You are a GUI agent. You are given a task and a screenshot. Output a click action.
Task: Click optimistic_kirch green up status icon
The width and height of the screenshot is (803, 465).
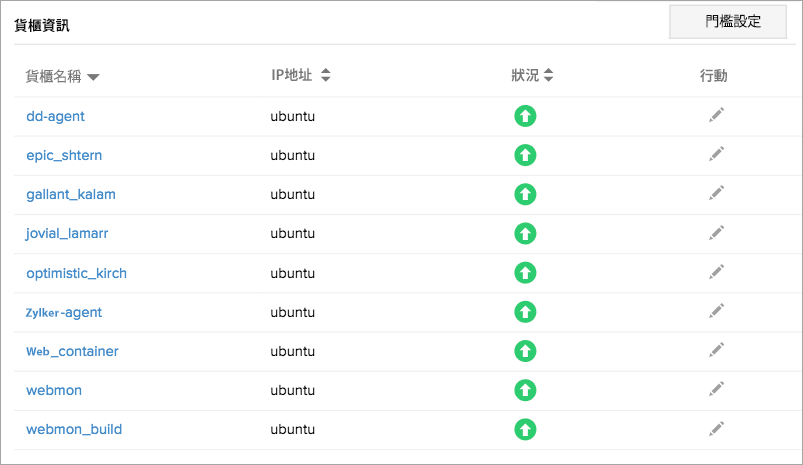525,273
